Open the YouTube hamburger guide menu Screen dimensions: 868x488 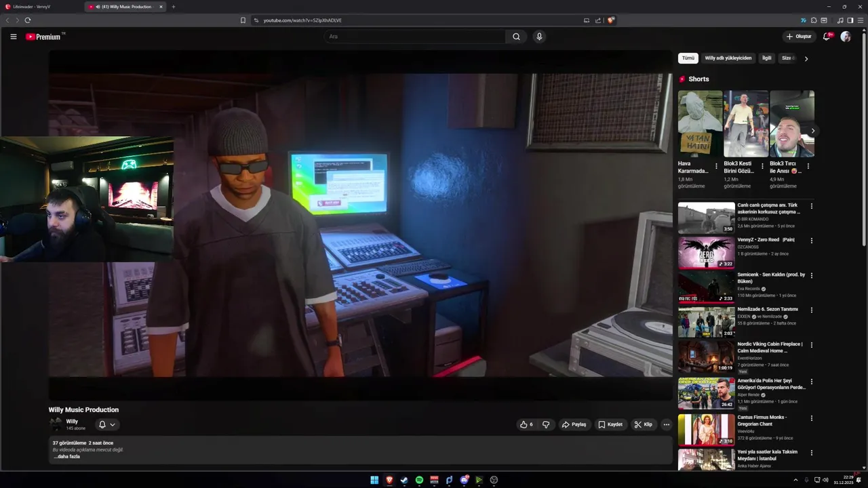13,37
